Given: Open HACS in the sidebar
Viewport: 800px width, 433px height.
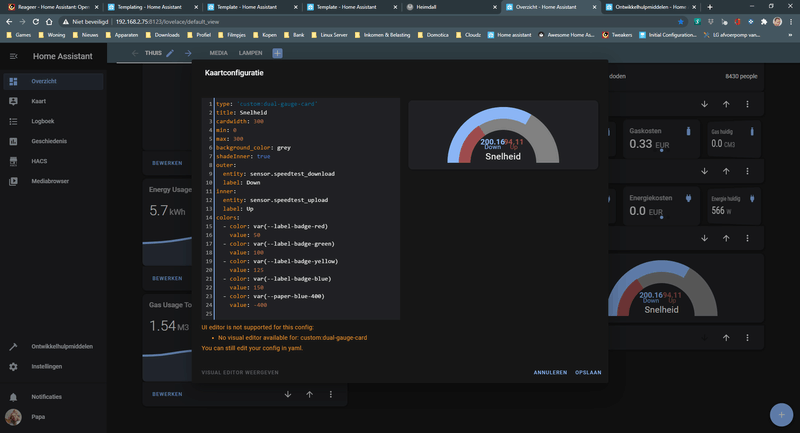Looking at the screenshot, I should 53,161.
